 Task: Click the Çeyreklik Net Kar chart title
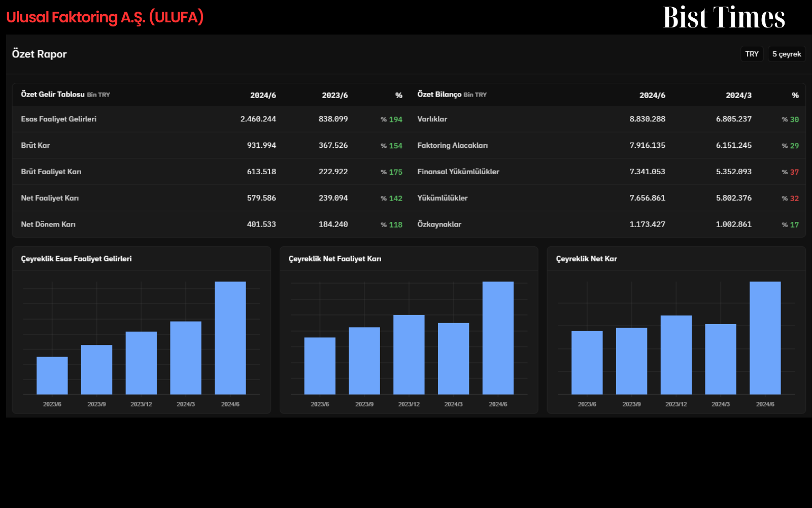click(587, 259)
